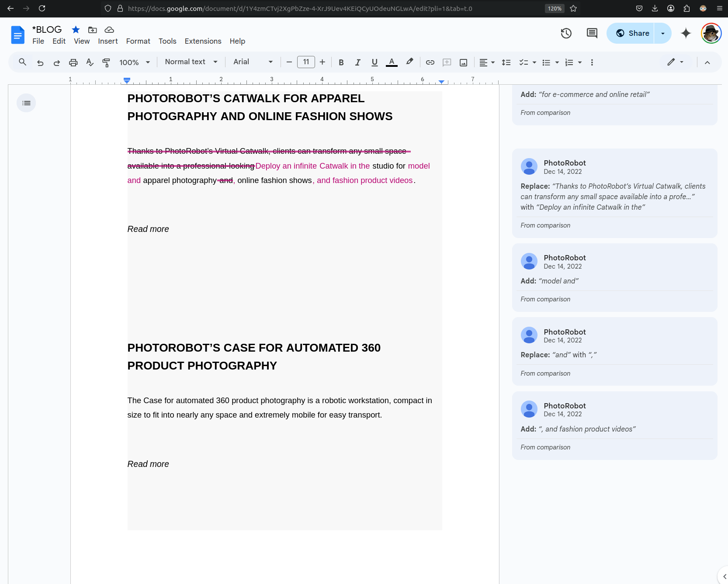
Task: Check cloud save status icon
Action: [109, 30]
